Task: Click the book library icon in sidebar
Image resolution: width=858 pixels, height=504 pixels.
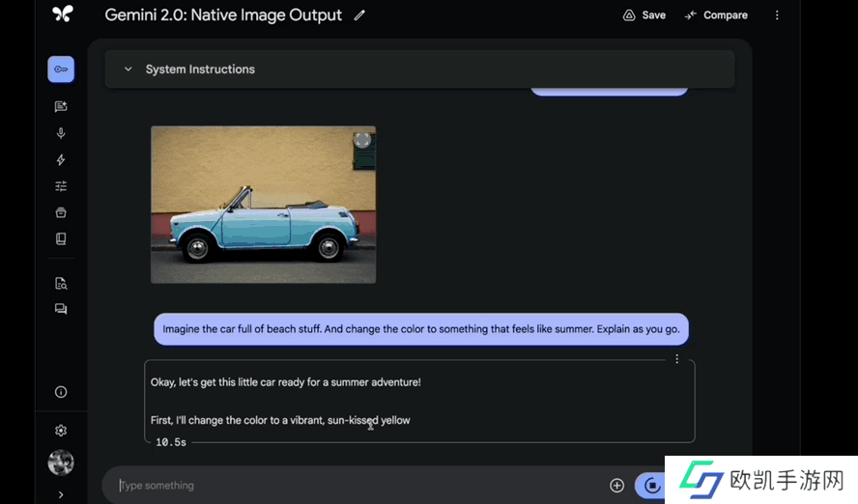Action: click(61, 238)
